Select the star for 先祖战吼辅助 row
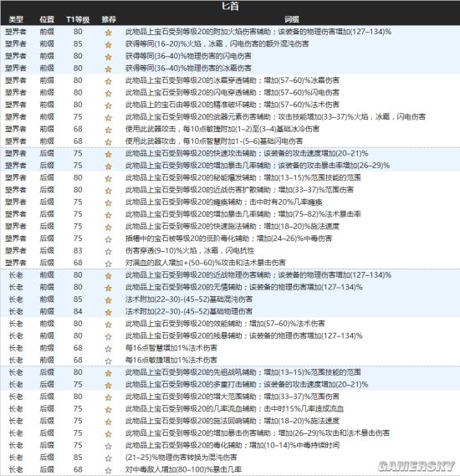460x476 pixels. click(x=109, y=373)
